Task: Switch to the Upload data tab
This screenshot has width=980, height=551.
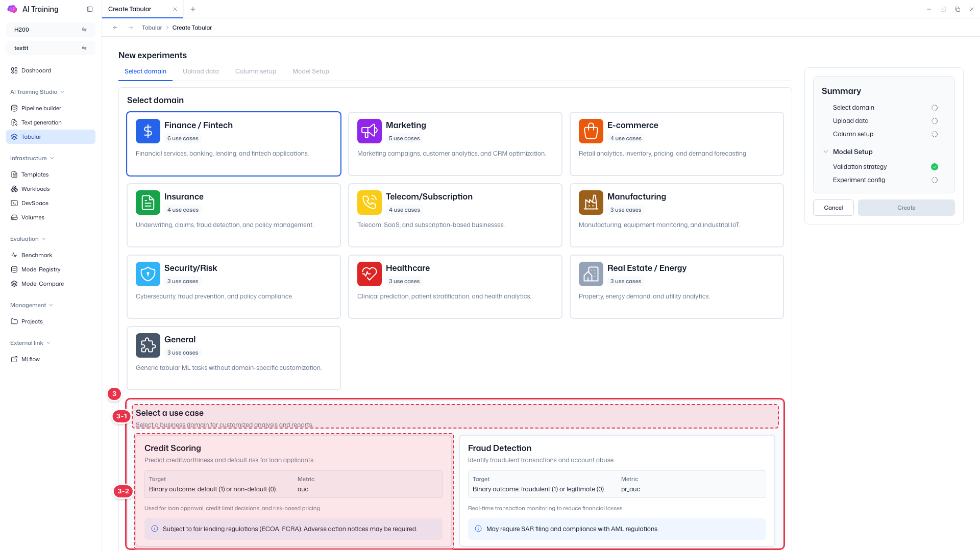Action: [201, 71]
